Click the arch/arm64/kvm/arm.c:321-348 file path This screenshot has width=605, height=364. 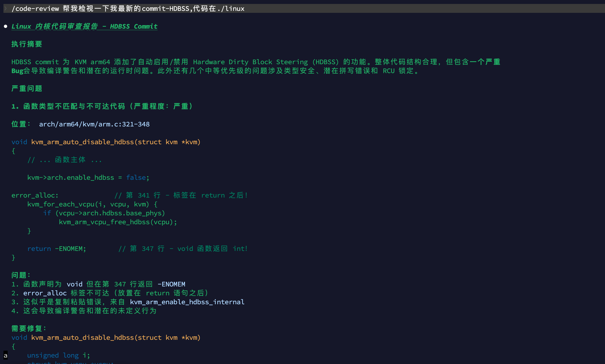coord(94,124)
